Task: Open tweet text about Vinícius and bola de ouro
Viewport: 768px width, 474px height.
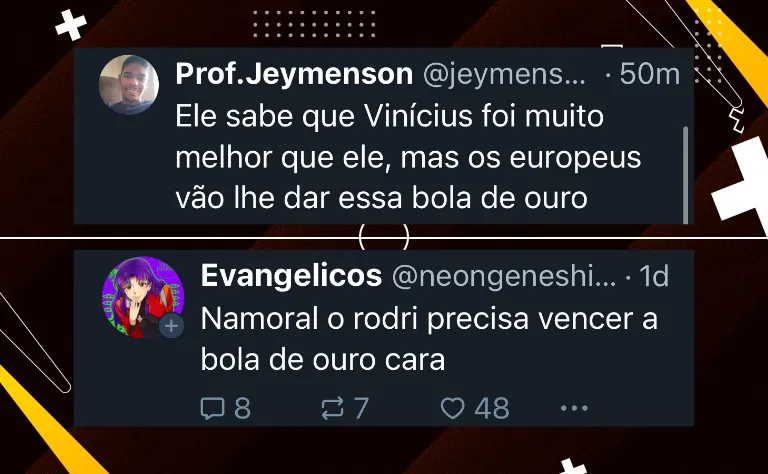Action: tap(408, 157)
